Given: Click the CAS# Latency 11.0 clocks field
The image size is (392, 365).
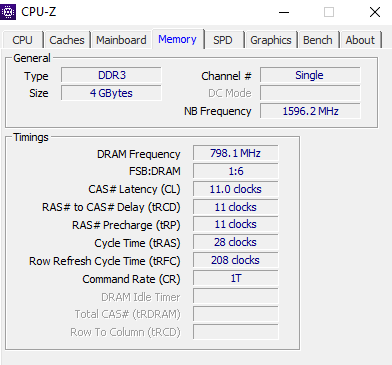Looking at the screenshot, I should (x=235, y=189).
